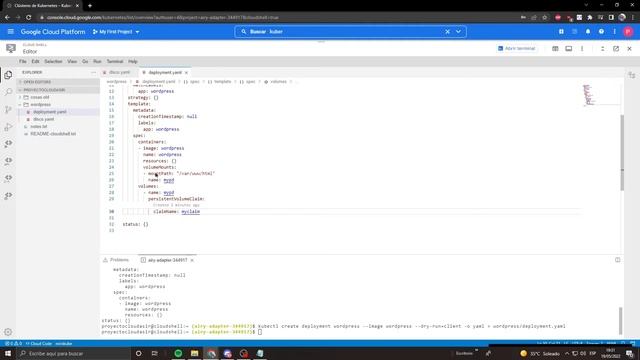This screenshot has width=640, height=360.
Task: Open the Search view in activity bar
Action: coord(8,92)
